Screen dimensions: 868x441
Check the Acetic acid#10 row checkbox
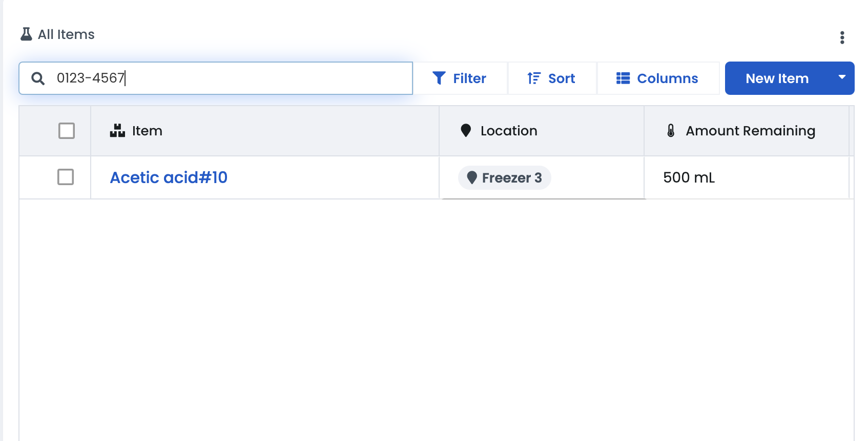(66, 177)
